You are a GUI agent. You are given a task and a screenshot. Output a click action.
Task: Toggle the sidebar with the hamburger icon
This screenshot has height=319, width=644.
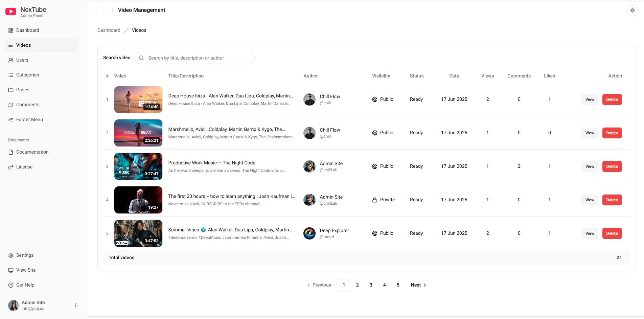[x=100, y=10]
